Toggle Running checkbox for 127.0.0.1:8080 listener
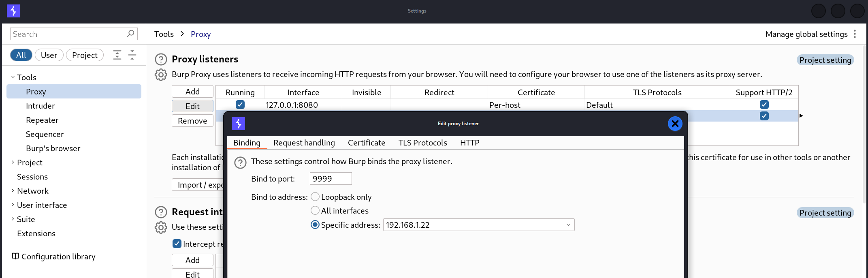 coord(240,105)
